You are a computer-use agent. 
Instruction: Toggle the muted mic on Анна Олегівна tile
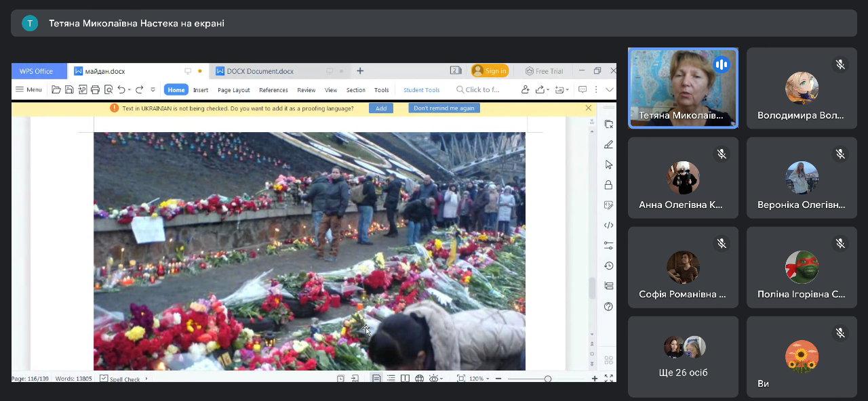pyautogui.click(x=722, y=154)
